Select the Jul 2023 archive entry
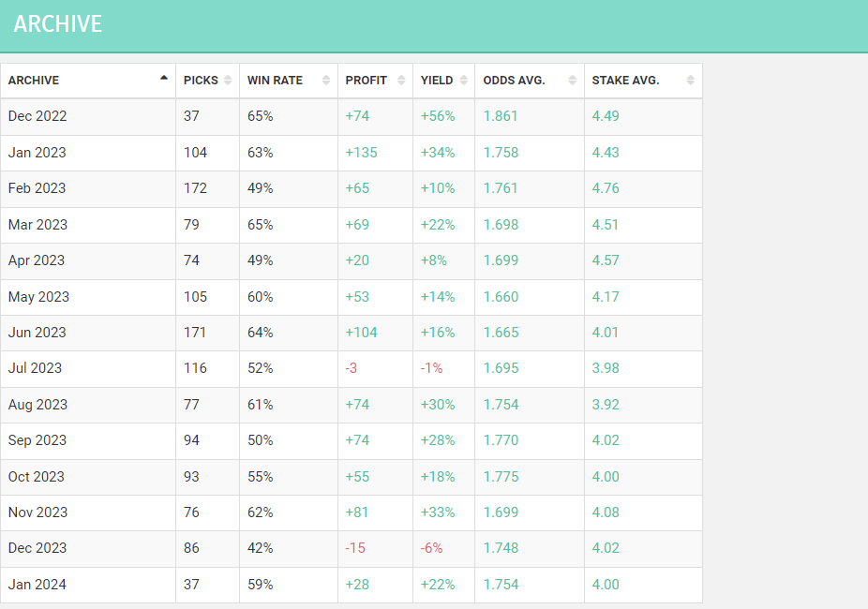The image size is (868, 609). point(35,368)
